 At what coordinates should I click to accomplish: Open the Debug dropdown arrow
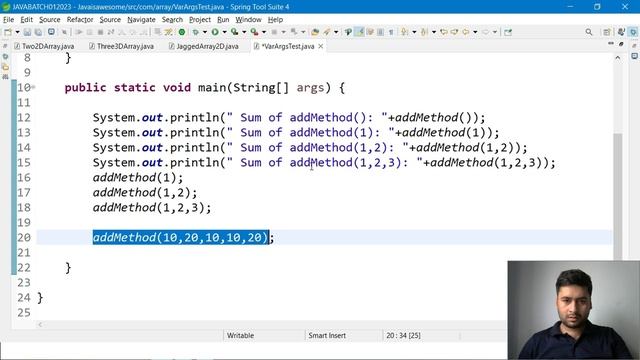pyautogui.click(x=204, y=32)
